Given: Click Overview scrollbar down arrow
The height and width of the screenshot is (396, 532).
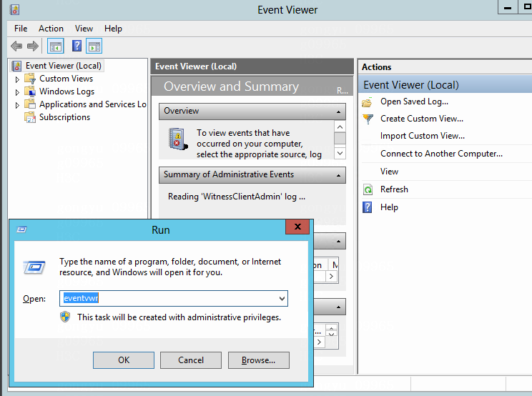Looking at the screenshot, I should click(x=340, y=153).
